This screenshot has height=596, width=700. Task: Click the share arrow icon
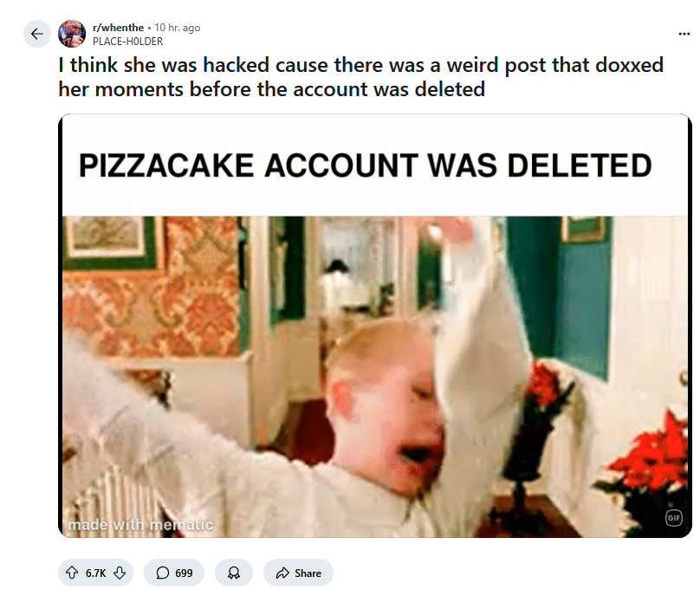pos(282,573)
